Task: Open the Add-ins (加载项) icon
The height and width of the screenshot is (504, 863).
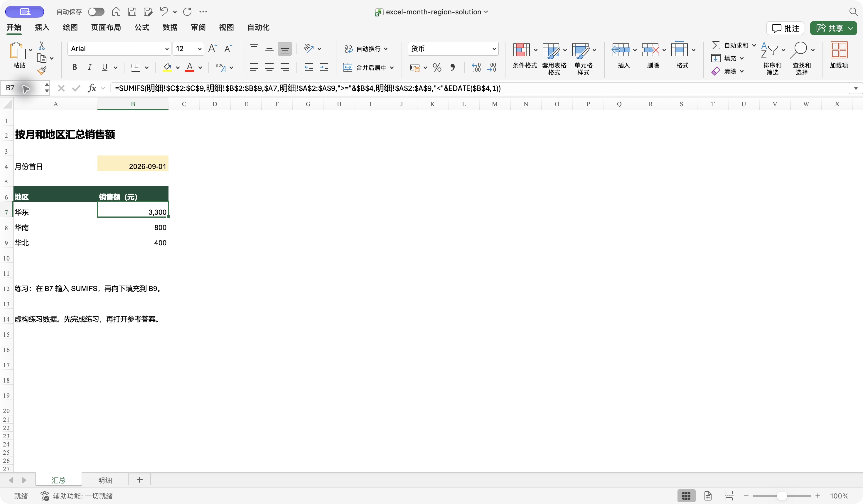Action: [x=839, y=55]
